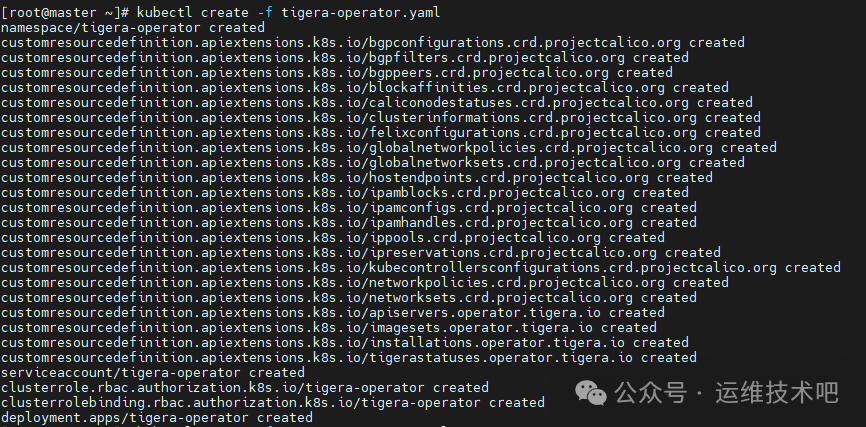Click the bgpfilters CRD output line
The image size is (866, 427).
tap(344, 57)
